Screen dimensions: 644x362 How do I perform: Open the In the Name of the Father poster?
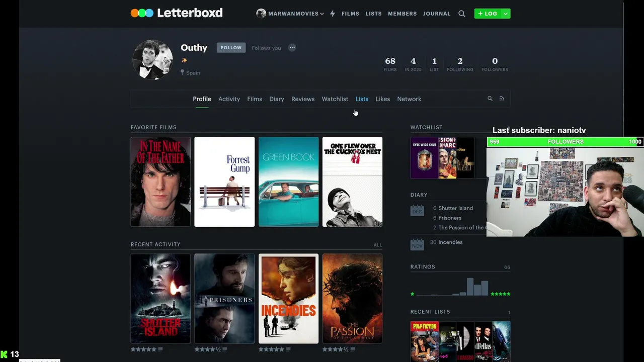coord(160,182)
